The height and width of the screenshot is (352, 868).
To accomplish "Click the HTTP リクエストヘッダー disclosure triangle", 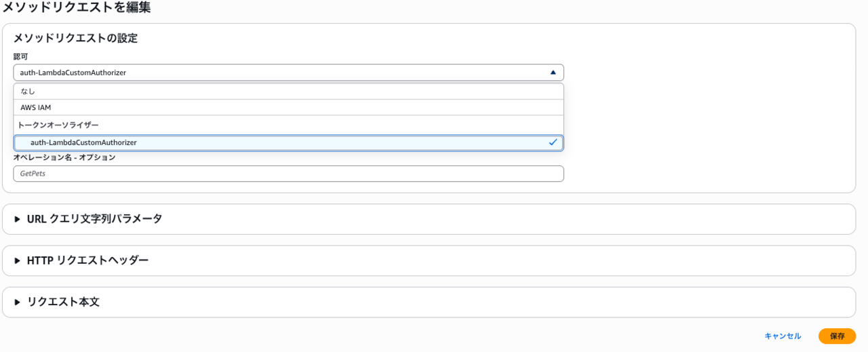I will coord(18,260).
